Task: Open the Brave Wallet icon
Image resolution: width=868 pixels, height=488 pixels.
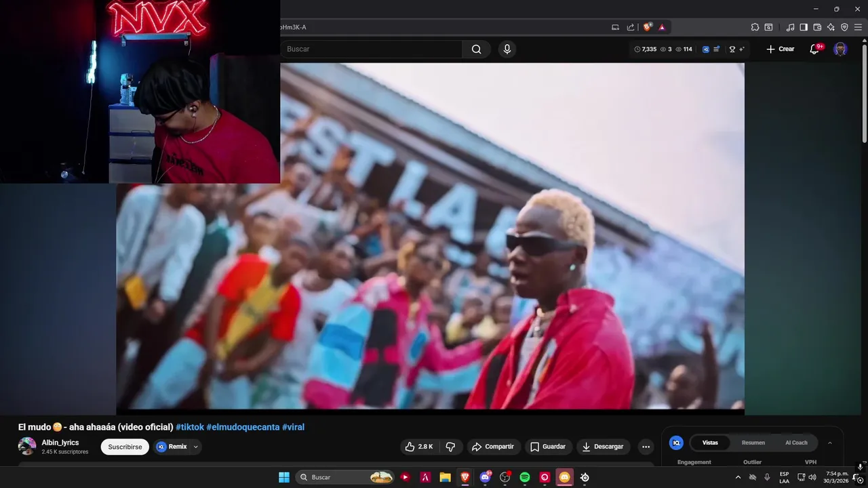Action: (817, 27)
